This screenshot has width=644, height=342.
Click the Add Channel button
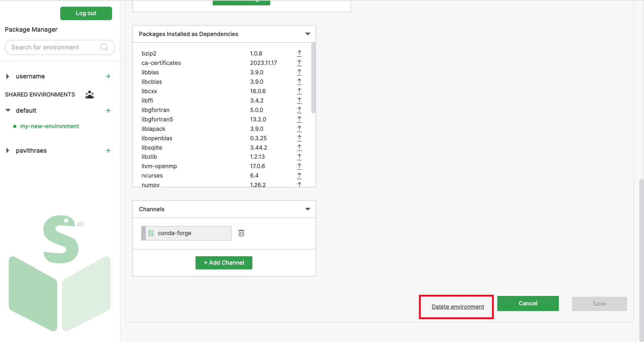[224, 263]
